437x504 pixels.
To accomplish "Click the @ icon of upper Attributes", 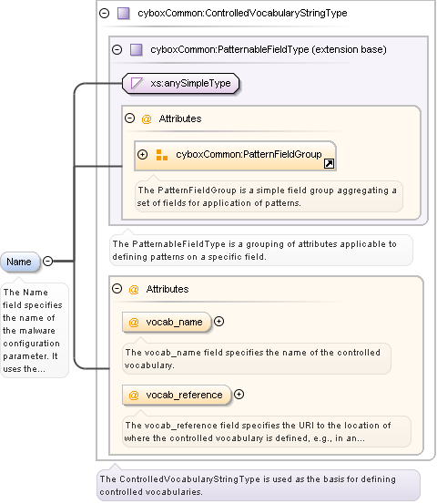I will coord(147,118).
